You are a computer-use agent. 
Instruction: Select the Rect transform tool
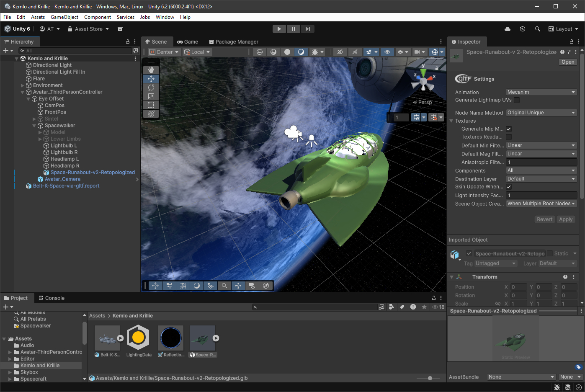coord(151,105)
